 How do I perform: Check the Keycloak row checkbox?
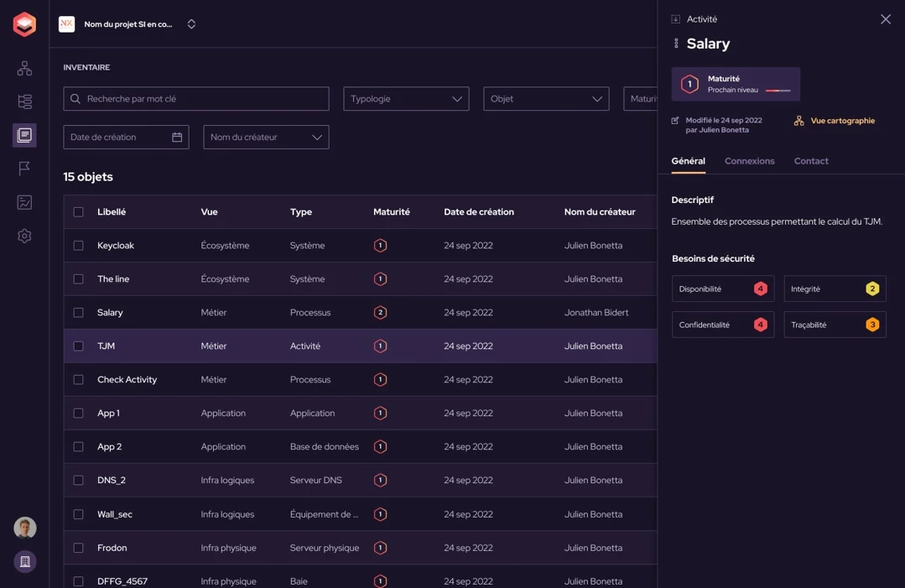click(x=79, y=245)
